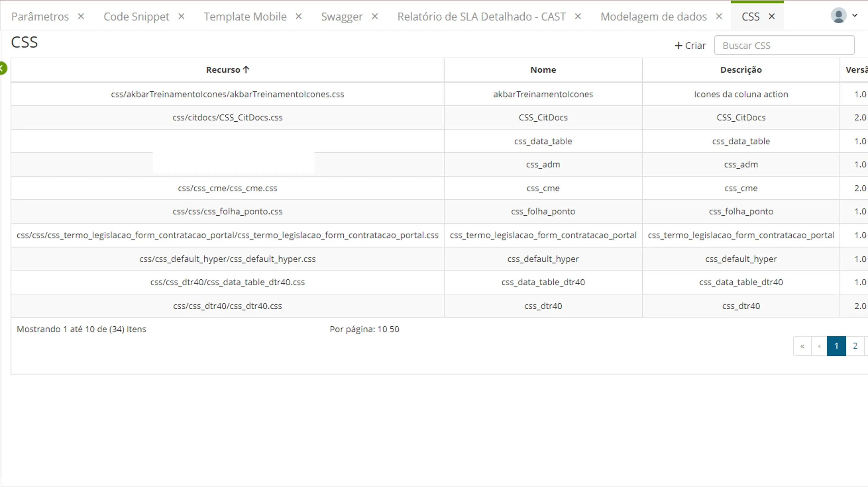Close the Code Snippet tab
This screenshot has width=868, height=487.
click(181, 16)
